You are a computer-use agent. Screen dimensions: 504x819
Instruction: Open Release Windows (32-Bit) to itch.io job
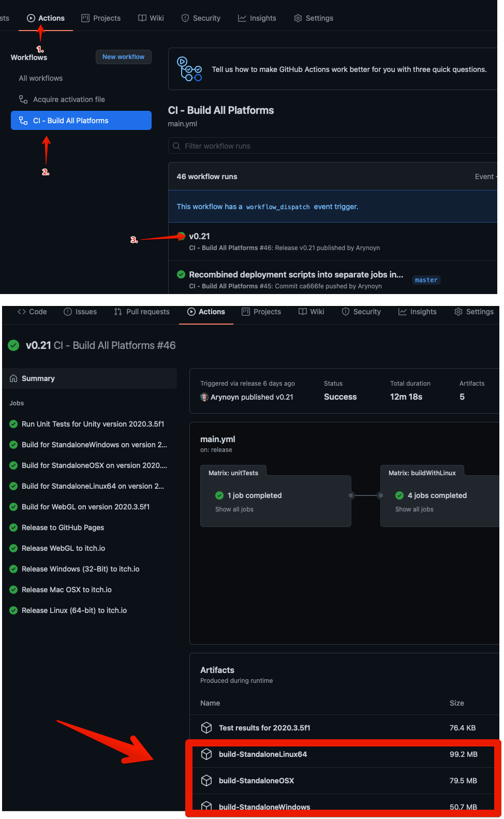[81, 569]
